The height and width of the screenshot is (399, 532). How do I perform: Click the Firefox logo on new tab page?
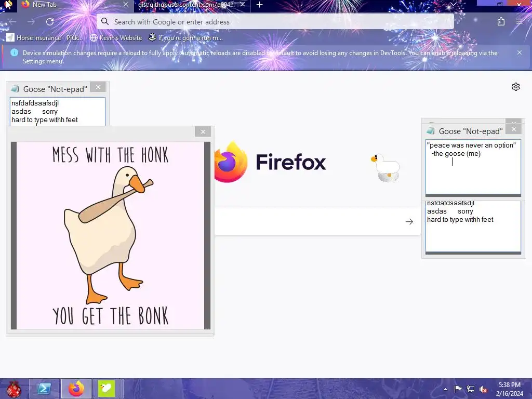(231, 162)
